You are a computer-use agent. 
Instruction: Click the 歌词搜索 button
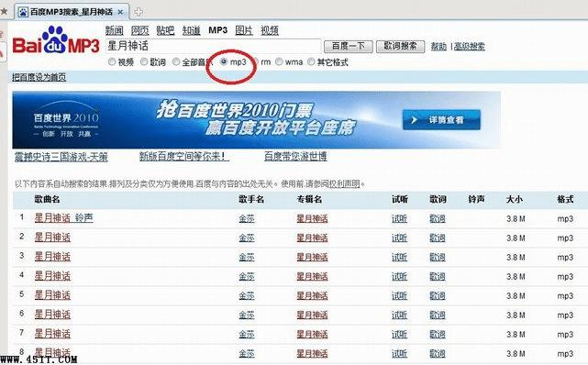click(400, 46)
